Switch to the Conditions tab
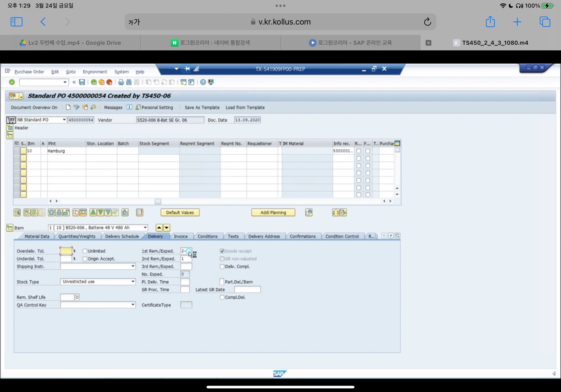The height and width of the screenshot is (392, 561). (207, 236)
